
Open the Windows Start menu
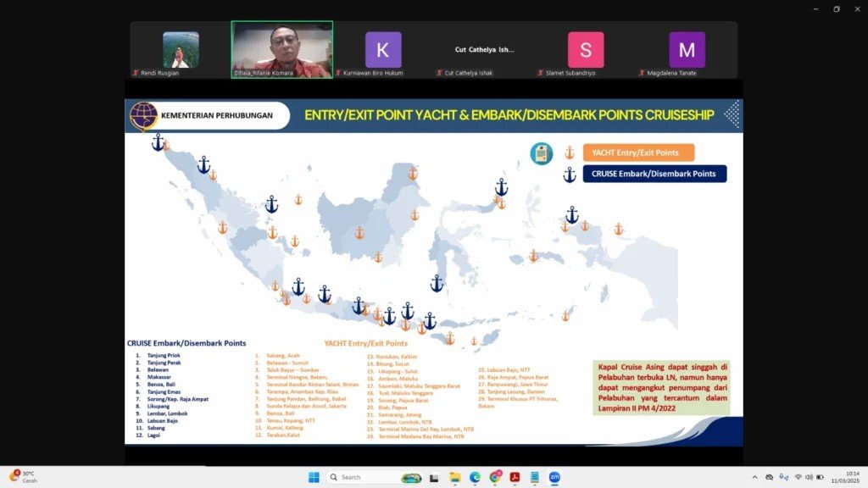click(312, 477)
